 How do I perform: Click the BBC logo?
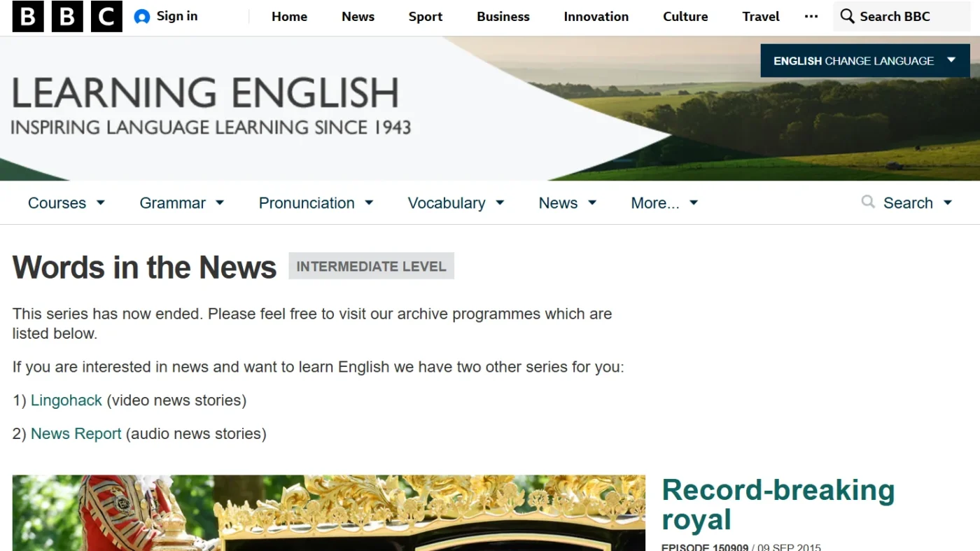coord(67,15)
